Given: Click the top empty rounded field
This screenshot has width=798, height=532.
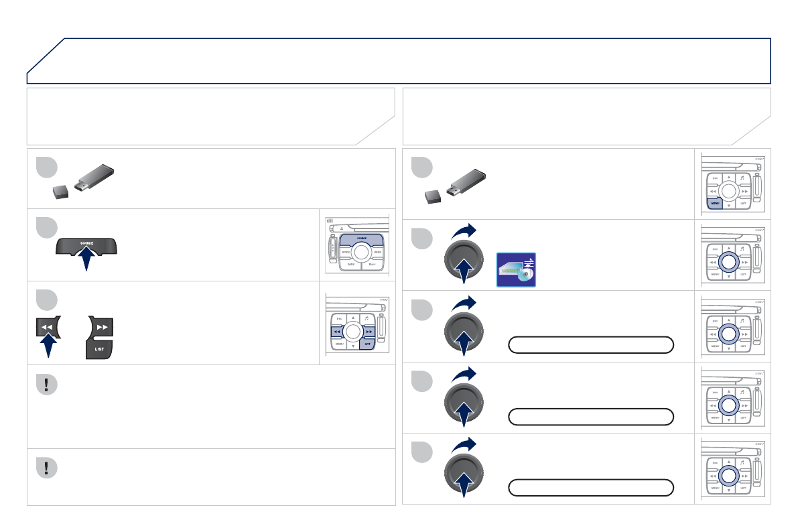Looking at the screenshot, I should (x=590, y=345).
